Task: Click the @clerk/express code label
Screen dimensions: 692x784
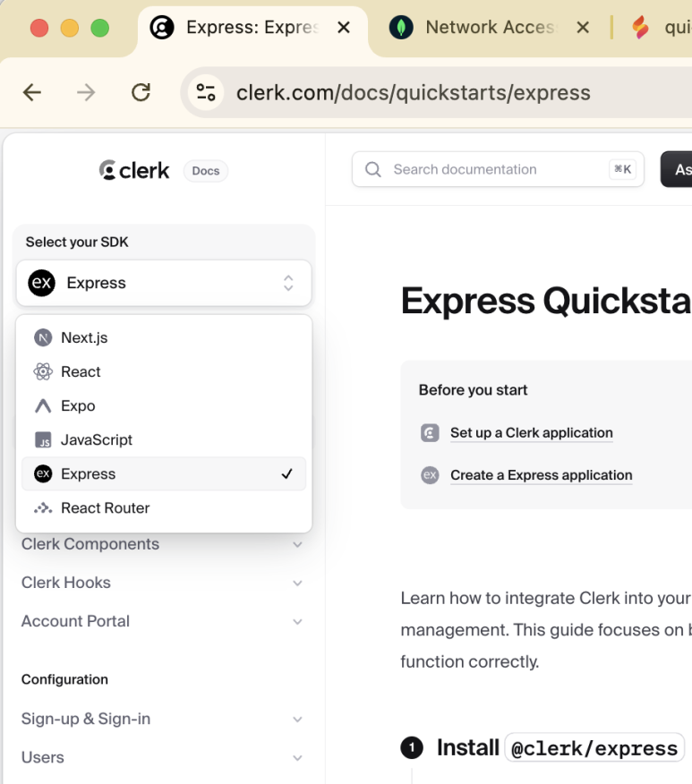Action: [x=594, y=748]
